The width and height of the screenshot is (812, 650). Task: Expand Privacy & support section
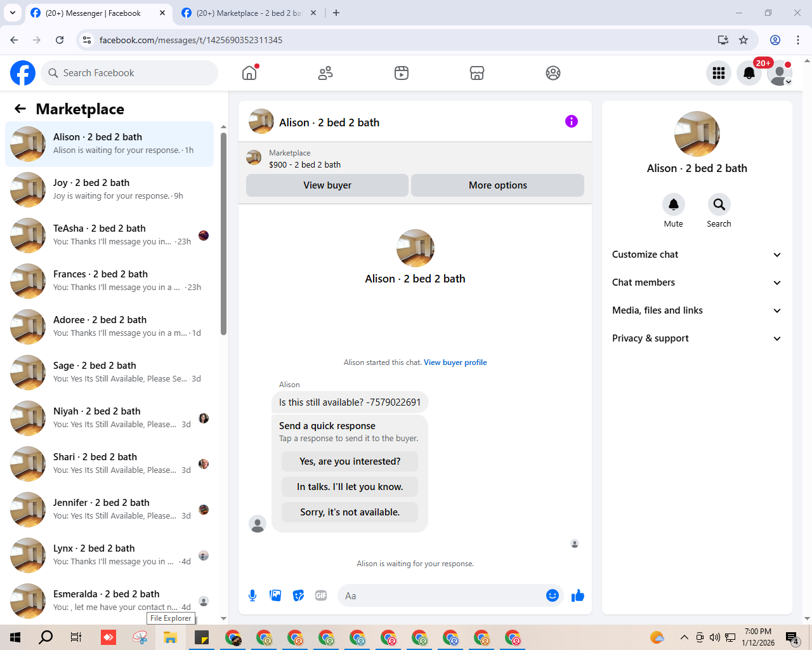[697, 338]
